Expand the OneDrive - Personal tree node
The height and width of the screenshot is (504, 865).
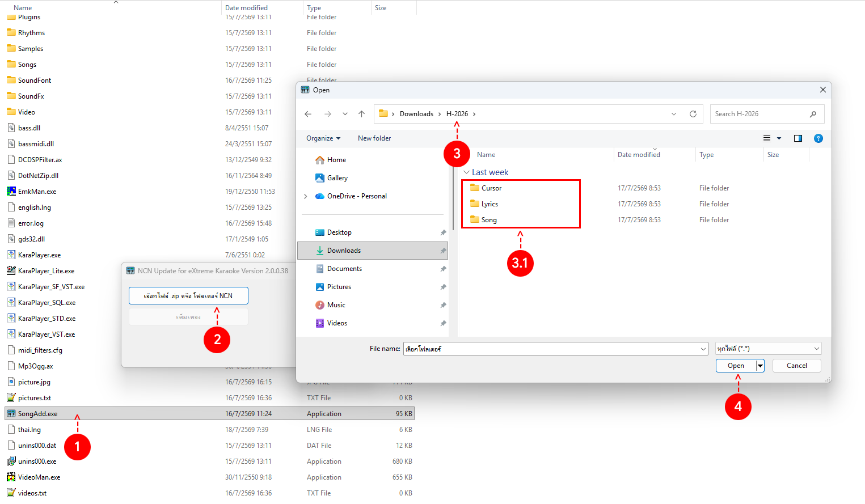(x=306, y=196)
